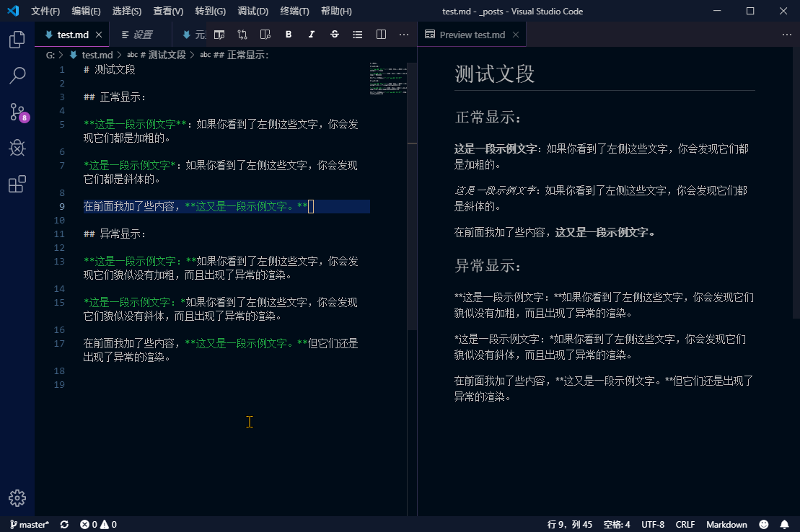Viewport: 800px width, 532px height.
Task: Click highlighted line 9 in editor
Action: coord(227,207)
